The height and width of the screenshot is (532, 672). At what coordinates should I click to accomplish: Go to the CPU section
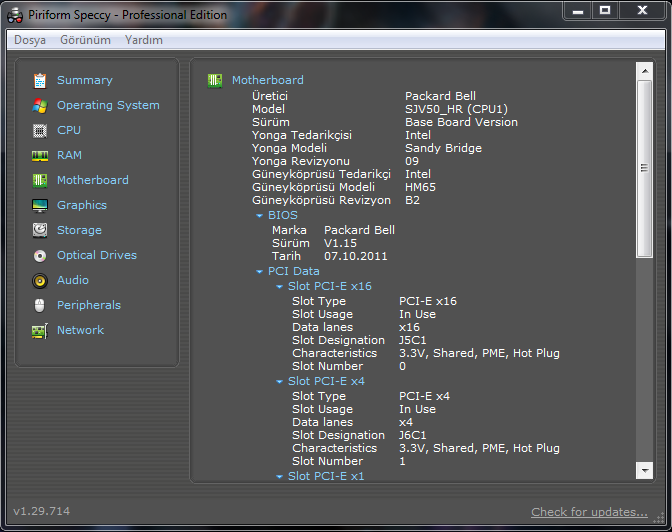pyautogui.click(x=69, y=130)
